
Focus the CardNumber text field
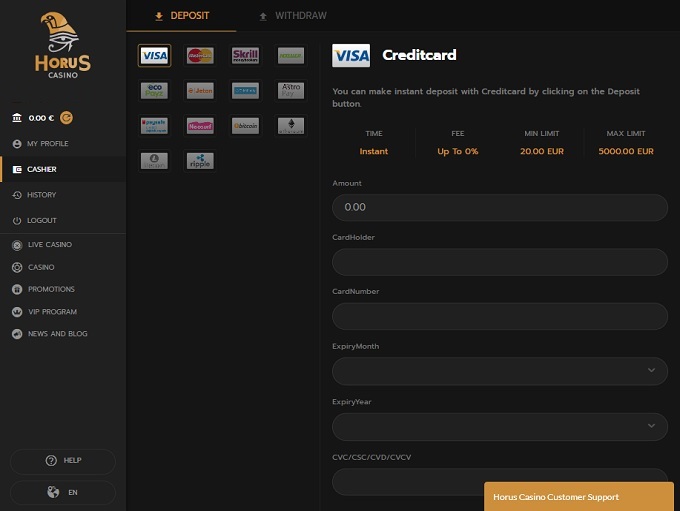coord(499,316)
